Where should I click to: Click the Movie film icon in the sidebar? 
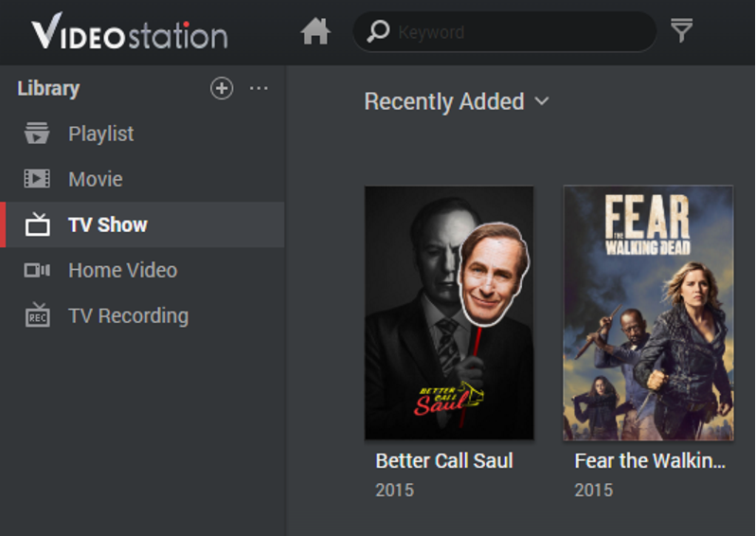pyautogui.click(x=37, y=179)
